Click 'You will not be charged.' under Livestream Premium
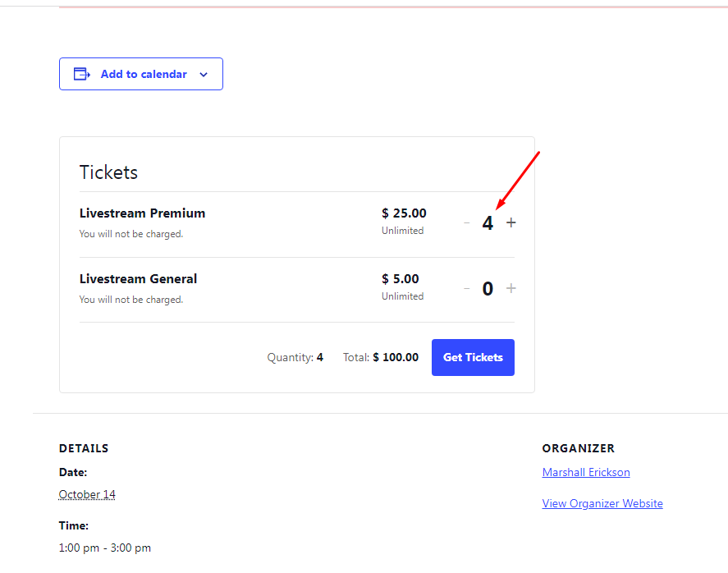Screen dimensions: 728x573 131,234
